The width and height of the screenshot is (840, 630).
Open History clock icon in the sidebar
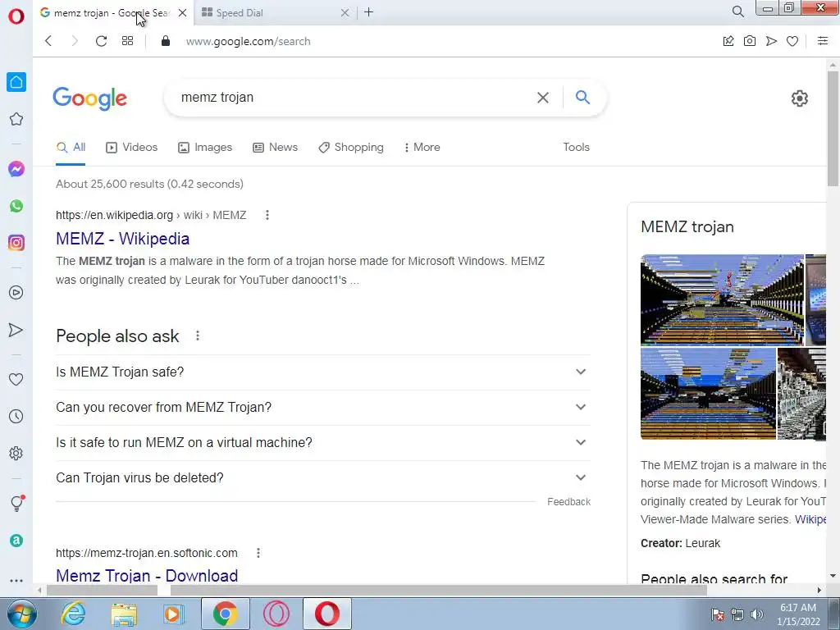click(16, 416)
